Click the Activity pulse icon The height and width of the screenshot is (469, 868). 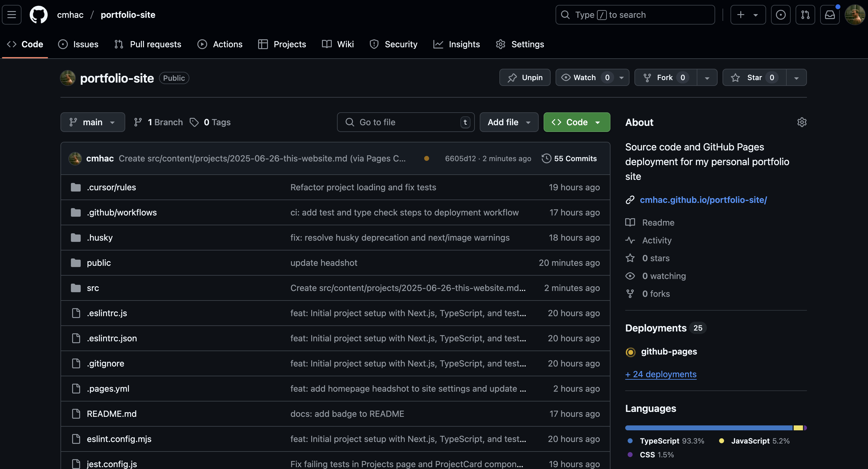(630, 240)
